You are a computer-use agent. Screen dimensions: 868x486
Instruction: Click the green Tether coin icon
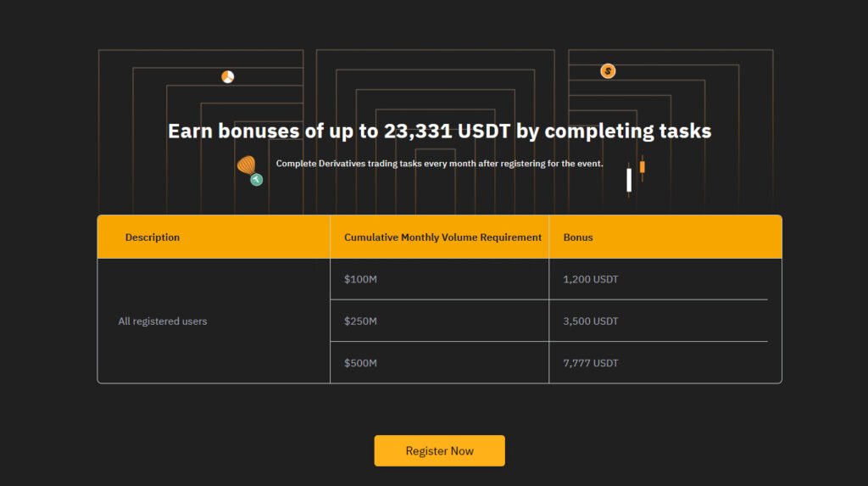click(x=256, y=180)
